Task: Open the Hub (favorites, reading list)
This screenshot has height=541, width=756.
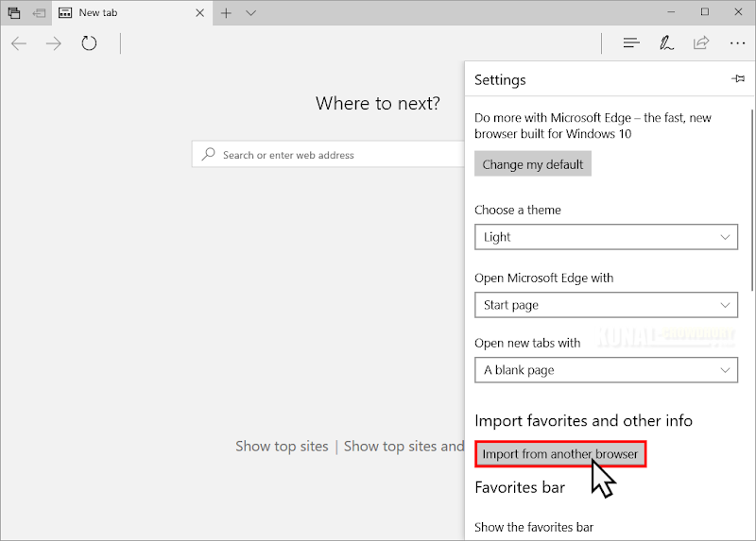Action: 631,43
